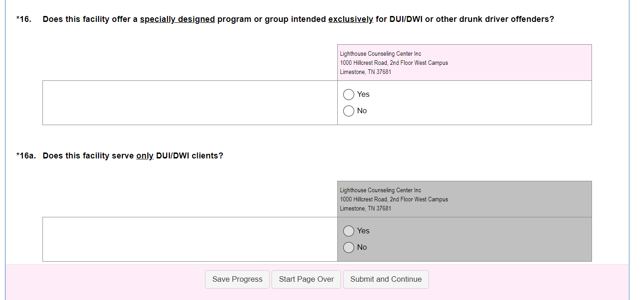The image size is (644, 300).
Task: Click the "No" label under question 16
Action: click(362, 111)
